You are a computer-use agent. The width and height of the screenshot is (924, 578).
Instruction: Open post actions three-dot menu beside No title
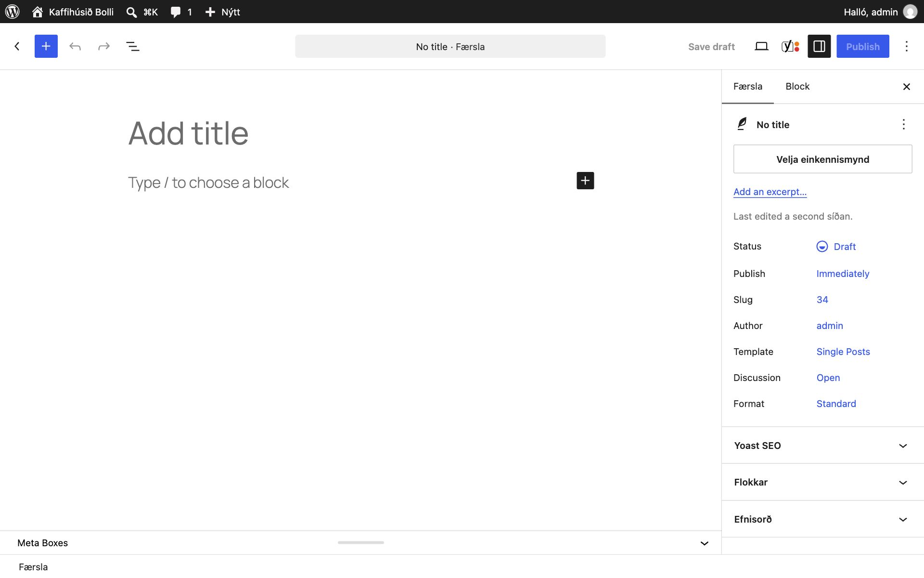904,124
